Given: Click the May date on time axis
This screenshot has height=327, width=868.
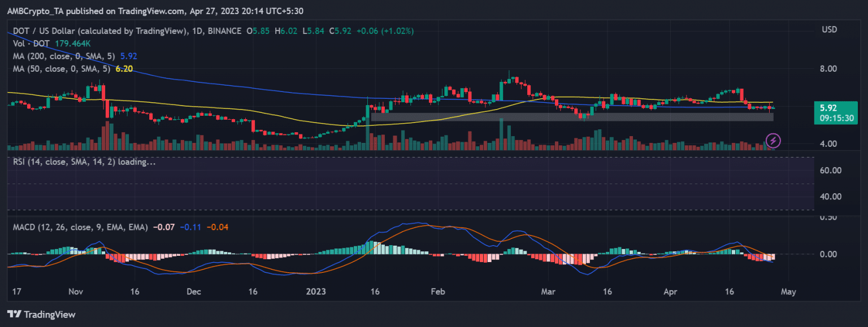Looking at the screenshot, I should [x=788, y=292].
